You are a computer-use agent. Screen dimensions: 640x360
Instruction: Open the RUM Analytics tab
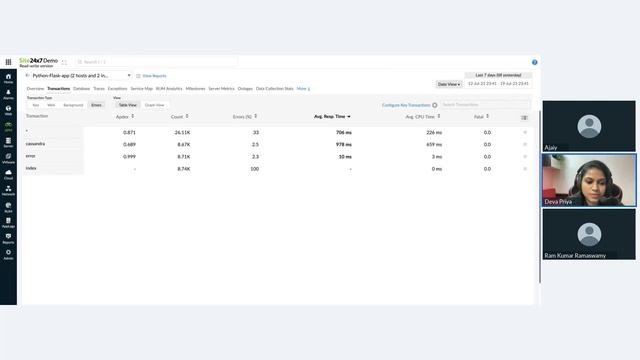169,89
